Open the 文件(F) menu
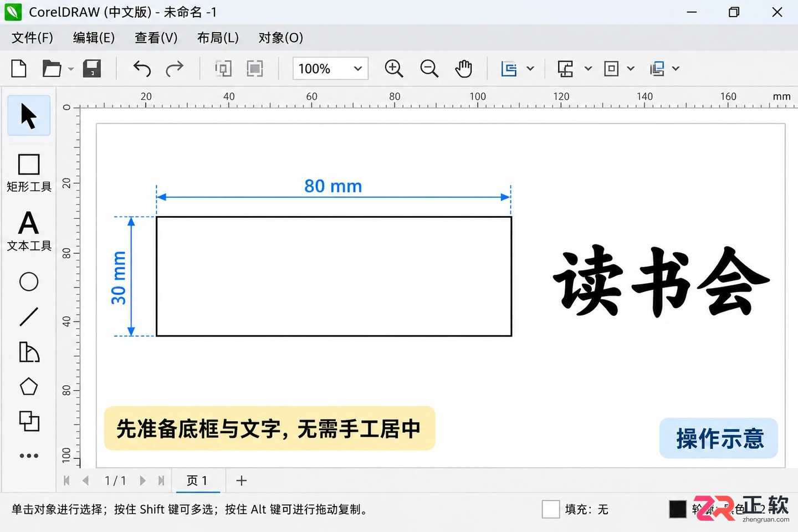Image resolution: width=798 pixels, height=532 pixels. point(32,38)
